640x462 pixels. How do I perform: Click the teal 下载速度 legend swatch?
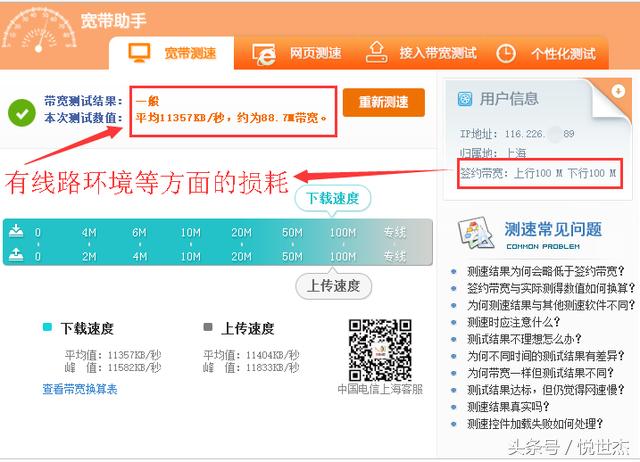coord(47,327)
